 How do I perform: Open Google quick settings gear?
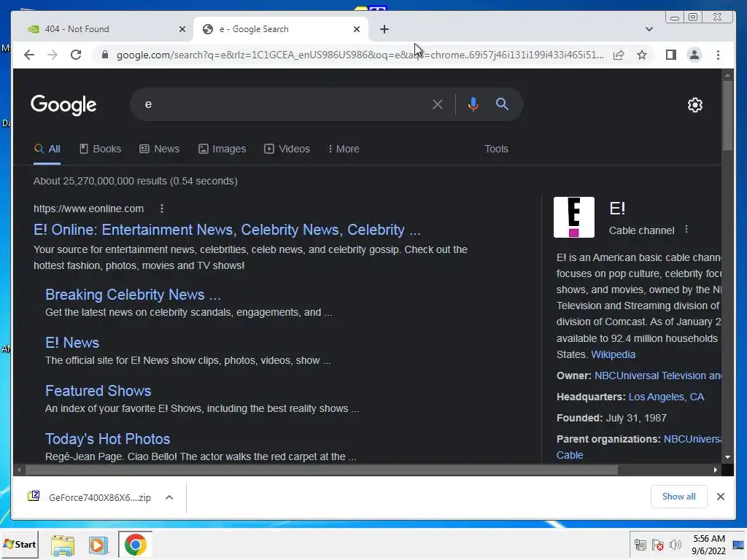click(x=695, y=105)
